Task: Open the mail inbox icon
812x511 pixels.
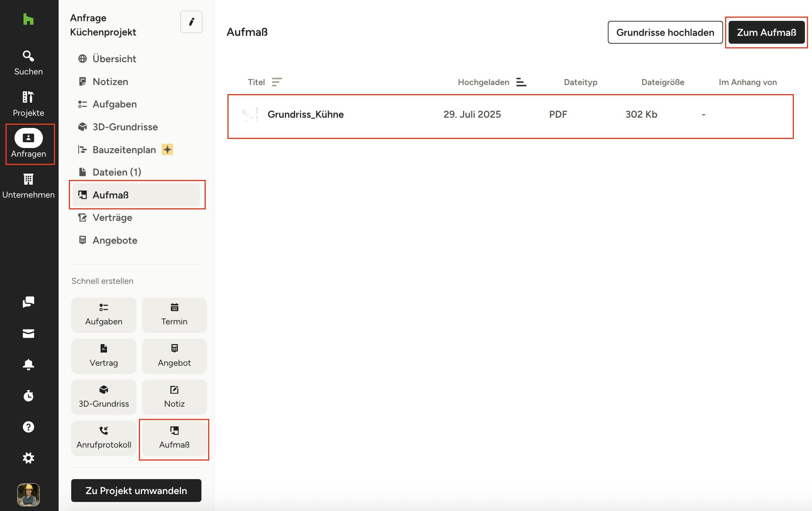Action: pyautogui.click(x=28, y=333)
